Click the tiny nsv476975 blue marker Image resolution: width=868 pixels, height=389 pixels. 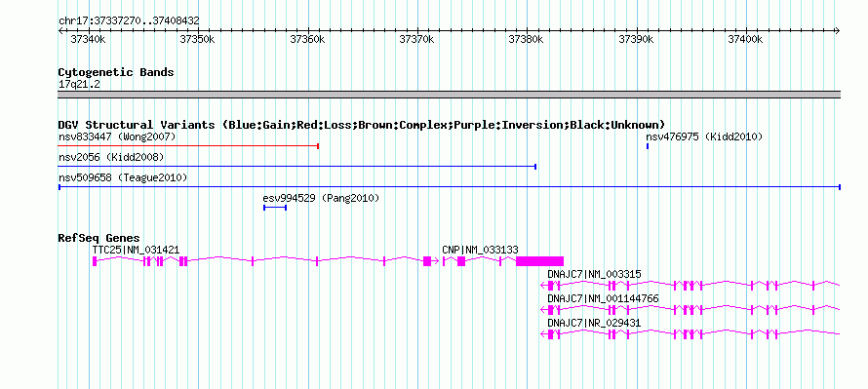(648, 146)
